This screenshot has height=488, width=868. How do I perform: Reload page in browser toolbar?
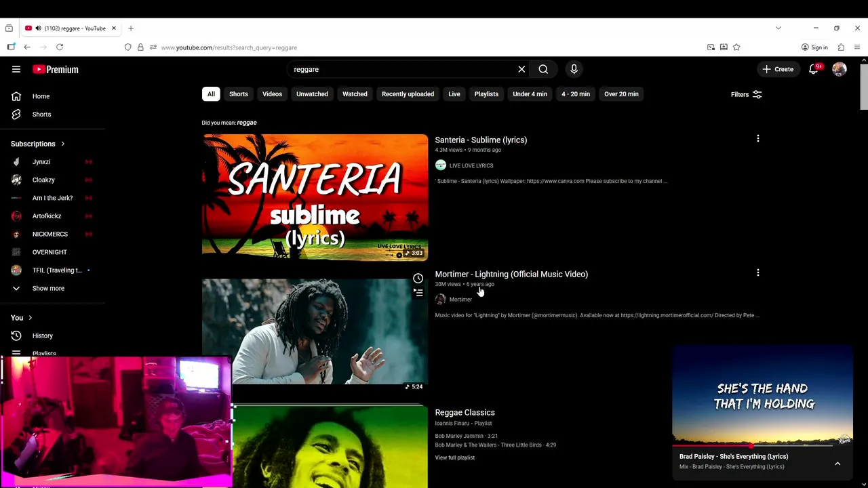(60, 47)
